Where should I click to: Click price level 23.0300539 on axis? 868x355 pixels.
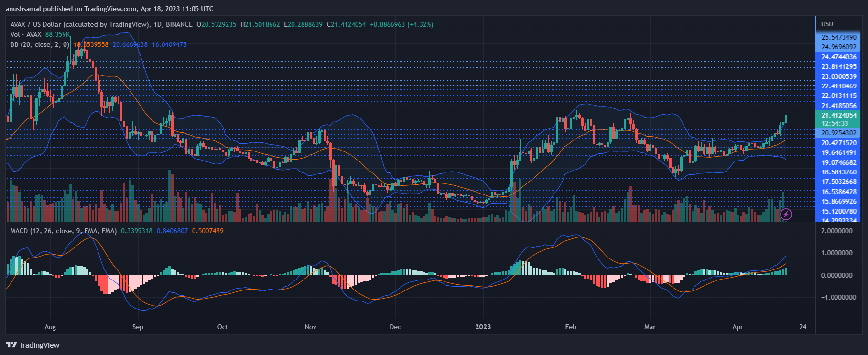pyautogui.click(x=839, y=76)
